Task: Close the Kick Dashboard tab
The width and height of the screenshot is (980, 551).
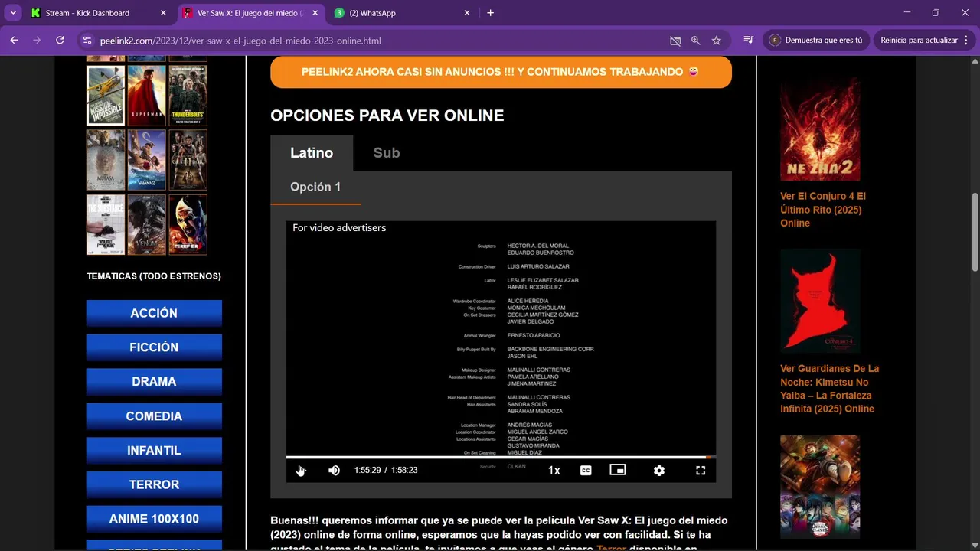Action: tap(163, 13)
